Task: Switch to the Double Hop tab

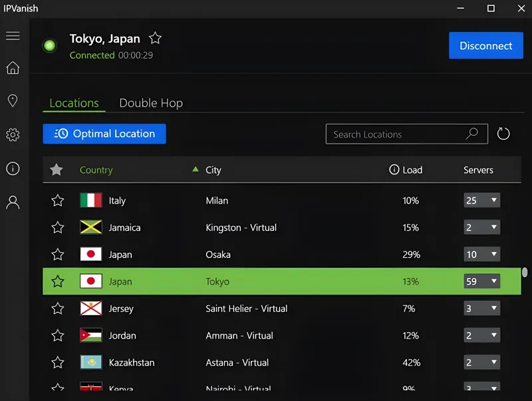Action: [151, 103]
